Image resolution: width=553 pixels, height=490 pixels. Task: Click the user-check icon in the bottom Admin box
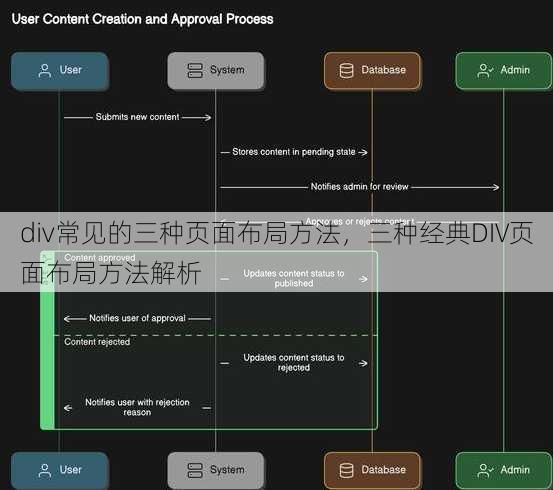[485, 471]
